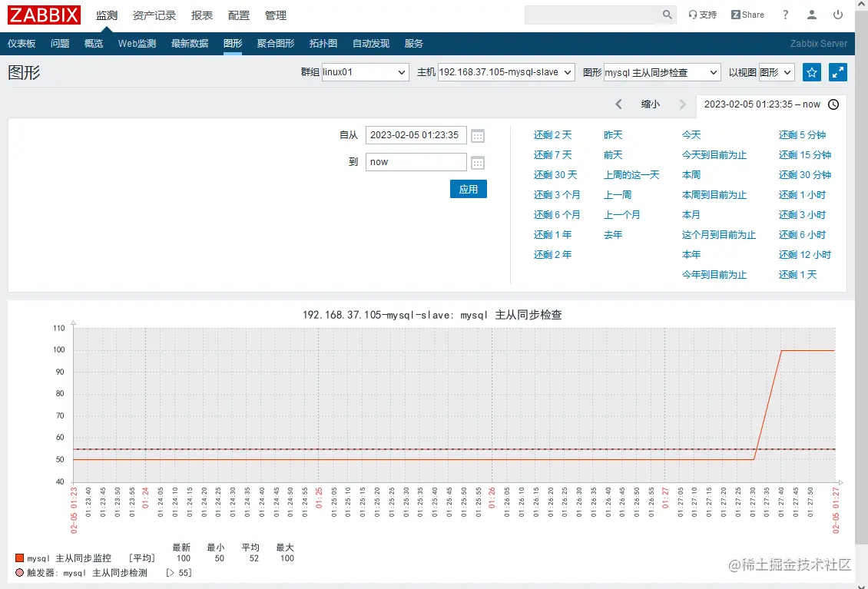Click the clock icon on time range selector
This screenshot has width=868, height=589.
[x=833, y=104]
